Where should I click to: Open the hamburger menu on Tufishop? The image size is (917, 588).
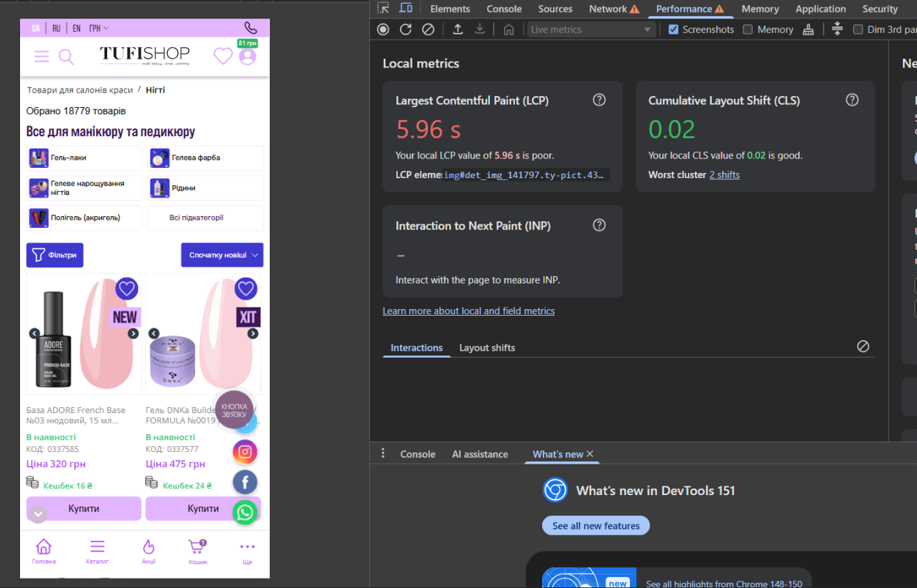42,57
